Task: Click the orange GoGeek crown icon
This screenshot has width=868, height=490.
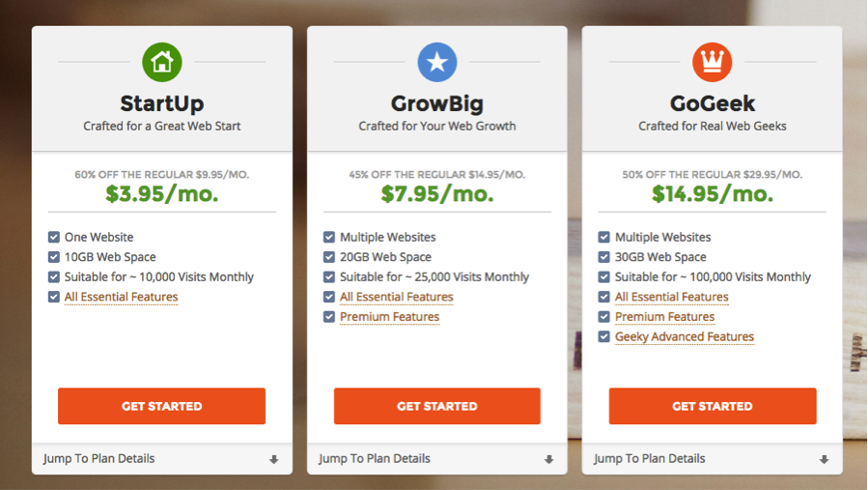Action: click(x=712, y=63)
